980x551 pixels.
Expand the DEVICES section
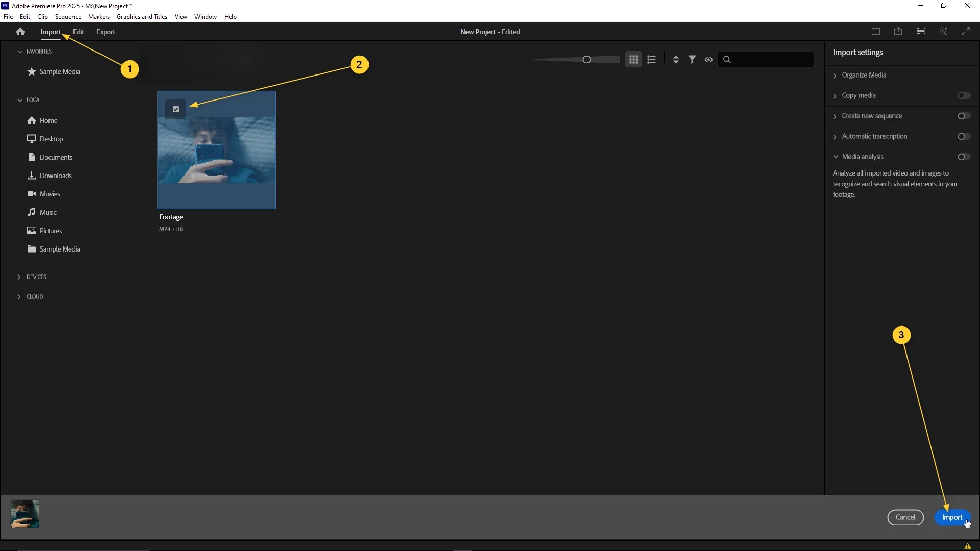[x=19, y=277]
